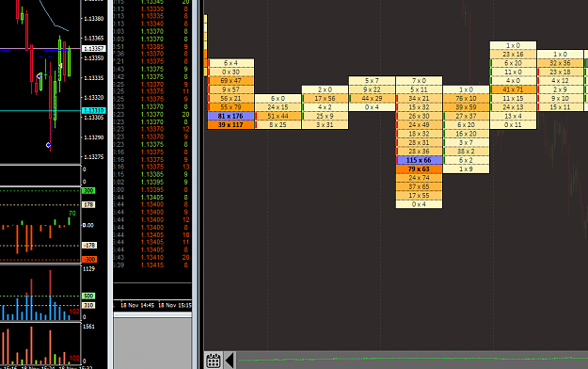Click footprint cell 76 x 10
The image size is (588, 369).
(466, 98)
